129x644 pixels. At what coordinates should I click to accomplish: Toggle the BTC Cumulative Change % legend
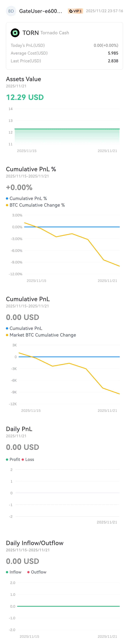click(x=35, y=205)
